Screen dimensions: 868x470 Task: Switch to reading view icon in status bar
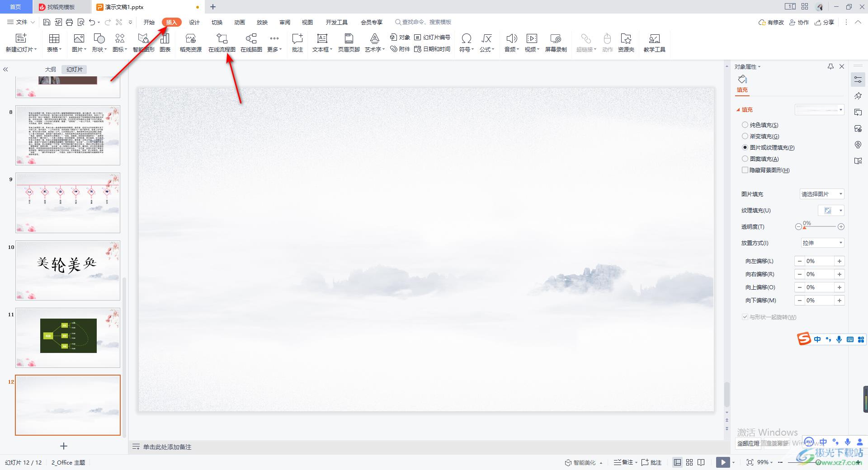(701, 462)
